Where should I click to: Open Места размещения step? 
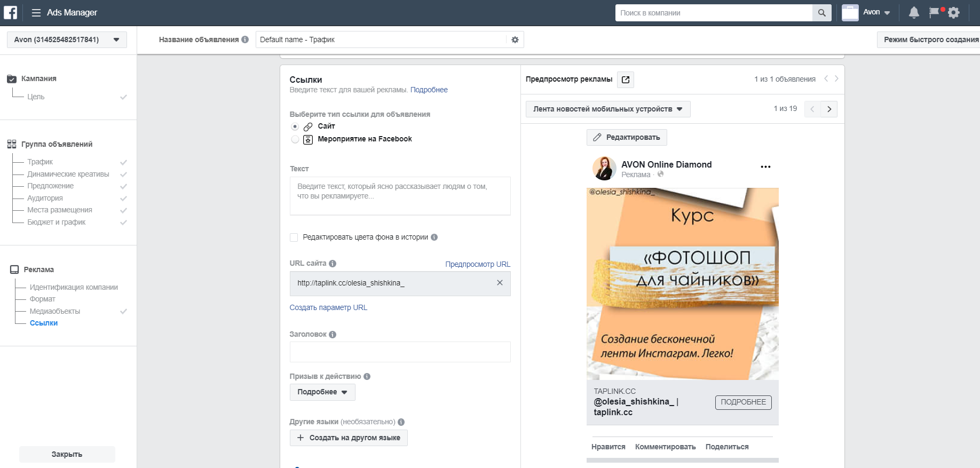tap(60, 210)
